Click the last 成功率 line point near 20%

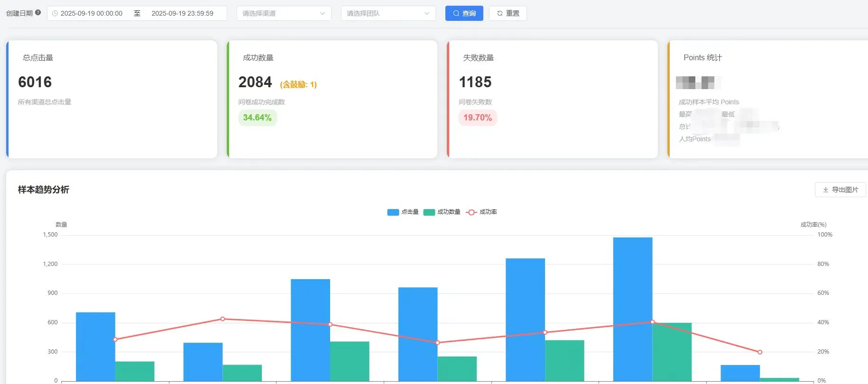coord(760,352)
